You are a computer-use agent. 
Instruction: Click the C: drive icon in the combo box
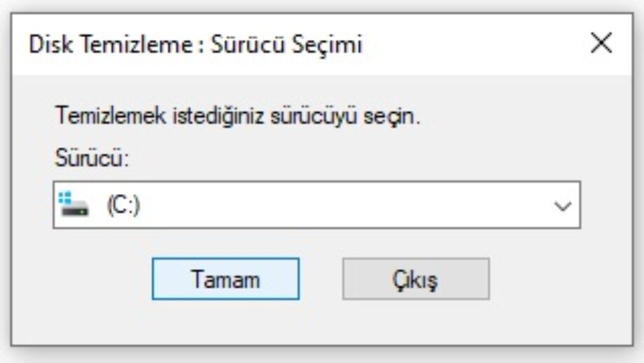74,205
